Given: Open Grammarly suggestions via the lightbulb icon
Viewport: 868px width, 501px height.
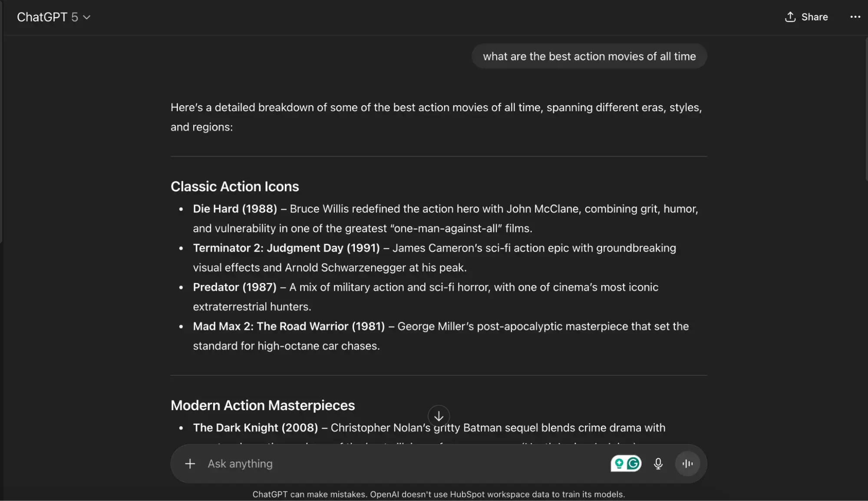Looking at the screenshot, I should pos(619,463).
